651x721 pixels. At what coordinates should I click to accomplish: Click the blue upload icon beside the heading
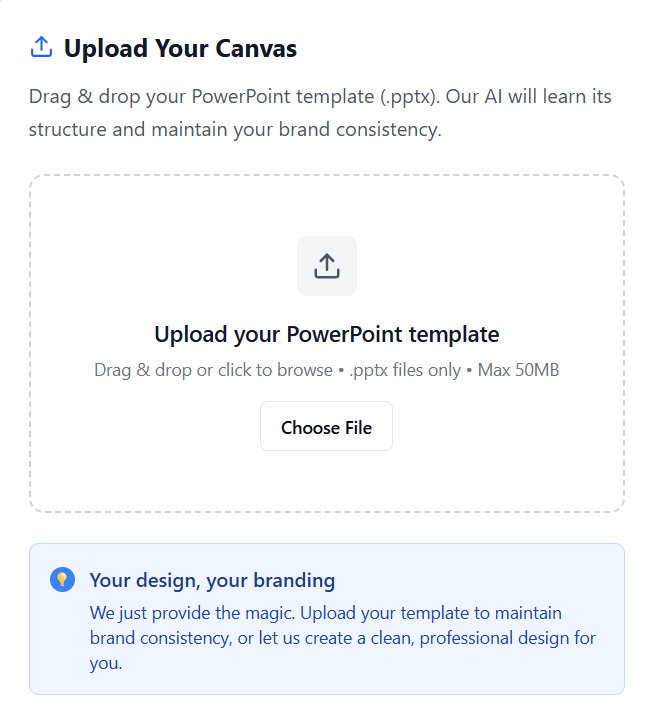point(41,47)
